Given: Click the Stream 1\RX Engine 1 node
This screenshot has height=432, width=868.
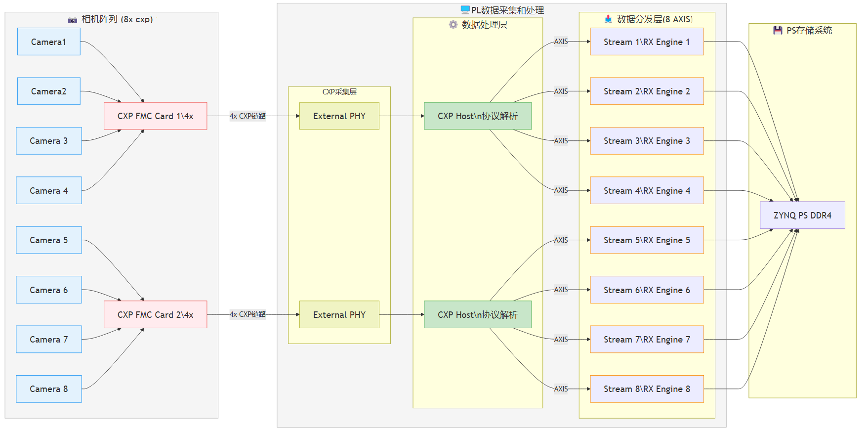Looking at the screenshot, I should (647, 42).
